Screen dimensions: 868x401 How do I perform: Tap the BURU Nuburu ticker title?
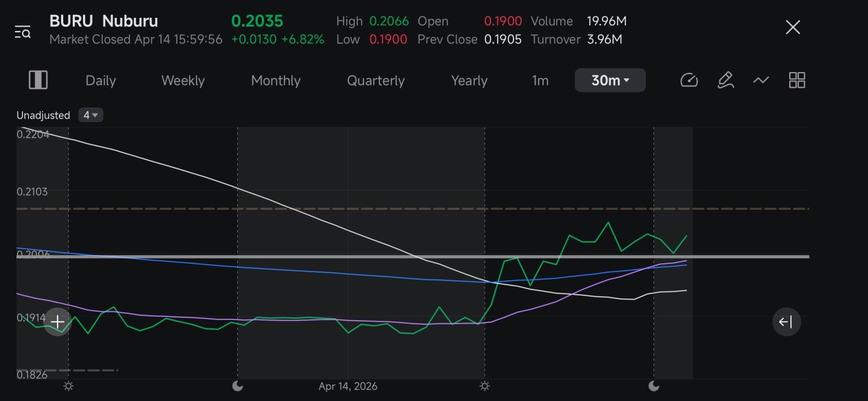104,21
